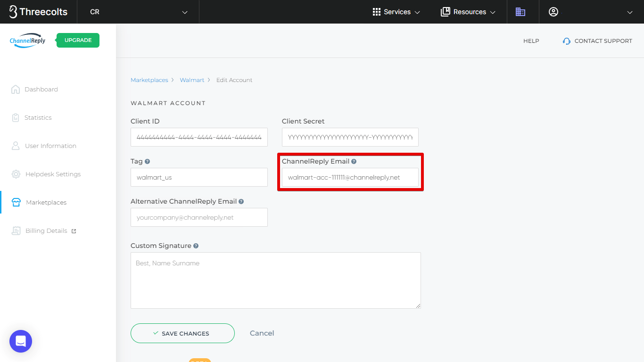Image resolution: width=644 pixels, height=362 pixels.
Task: Focus the Client Secret field
Action: click(x=350, y=137)
